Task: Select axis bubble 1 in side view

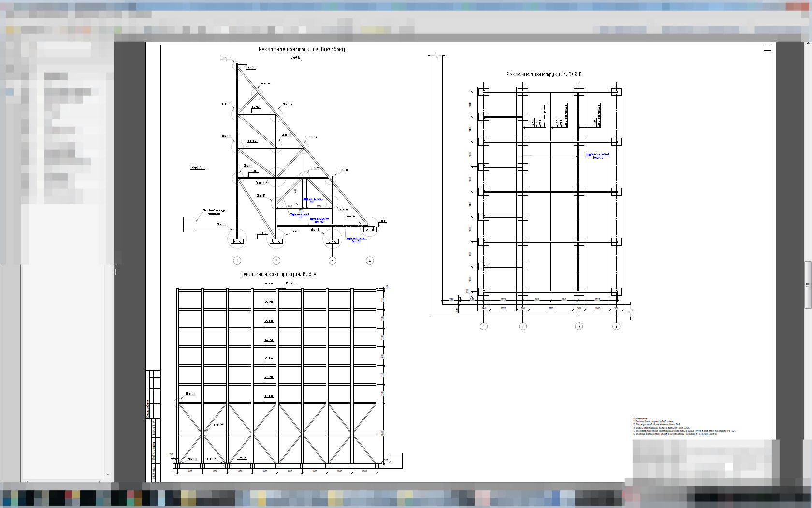Action: point(237,261)
